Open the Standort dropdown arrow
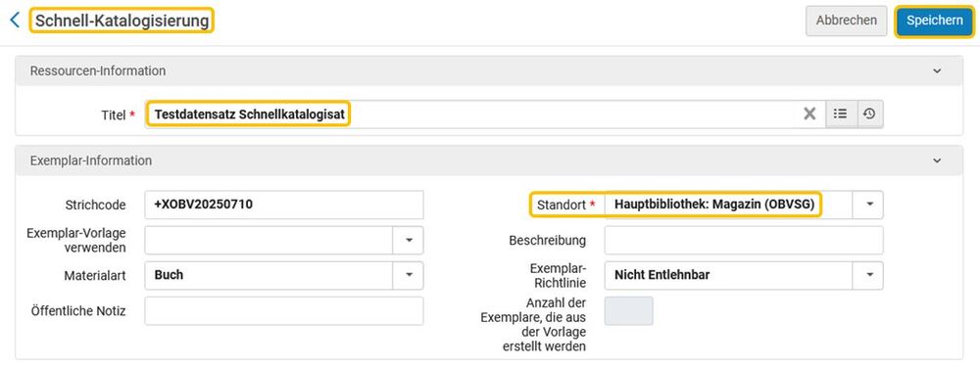This screenshot has height=368, width=980. point(869,206)
